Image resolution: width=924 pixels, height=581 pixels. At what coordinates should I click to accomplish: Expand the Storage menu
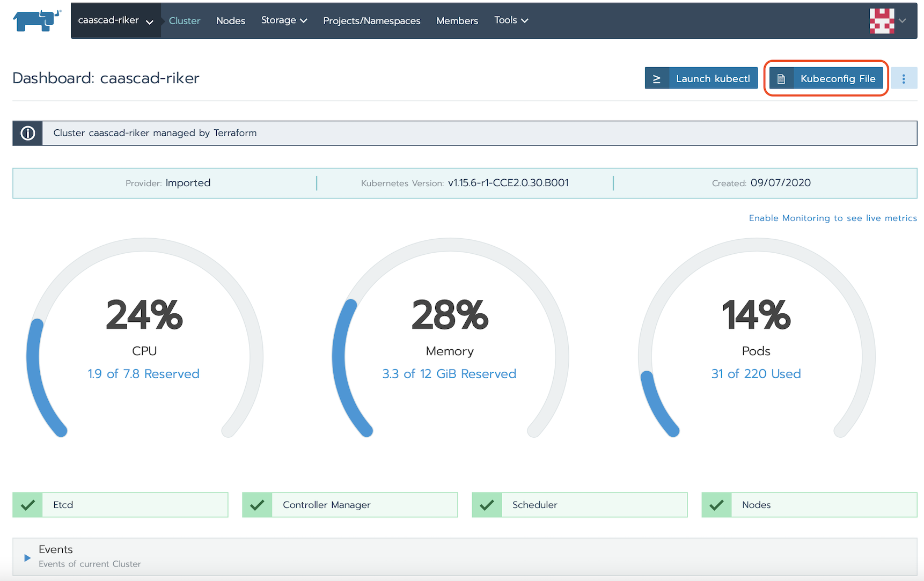click(284, 20)
